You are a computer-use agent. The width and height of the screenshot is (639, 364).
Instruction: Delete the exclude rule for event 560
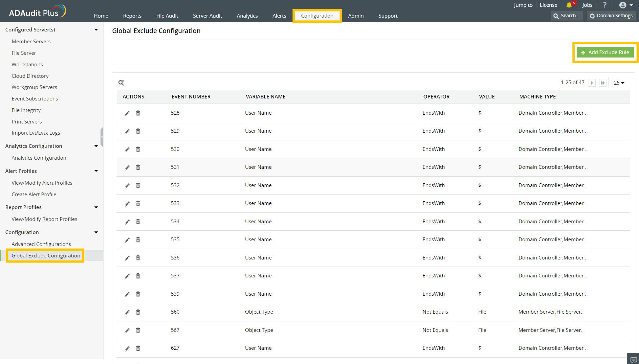138,312
